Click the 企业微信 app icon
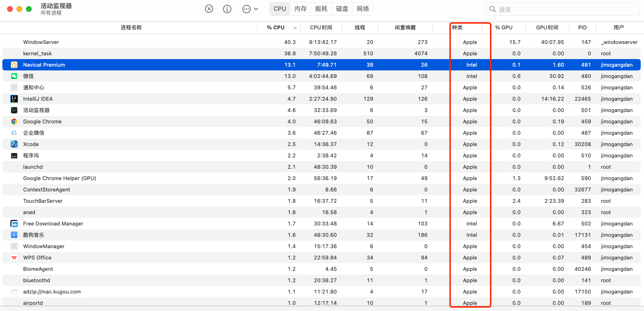This screenshot has width=644, height=311. point(14,133)
